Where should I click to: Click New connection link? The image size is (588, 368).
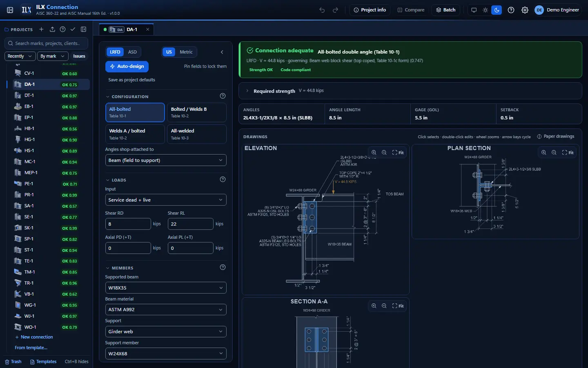34,337
